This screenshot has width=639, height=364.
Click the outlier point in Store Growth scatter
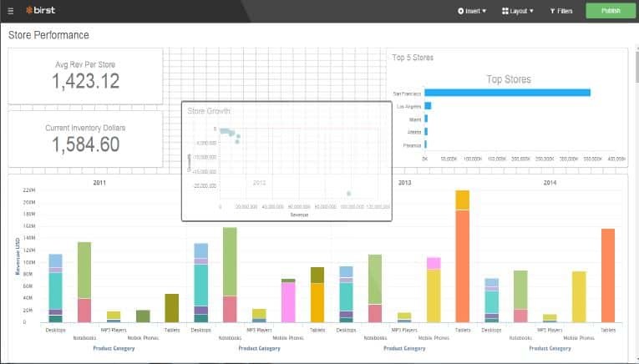pos(349,194)
